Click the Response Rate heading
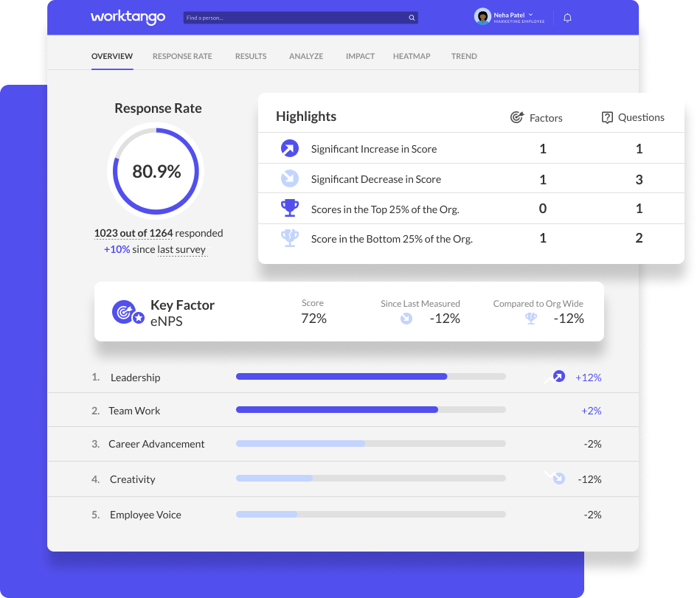The image size is (700, 598). (x=158, y=108)
